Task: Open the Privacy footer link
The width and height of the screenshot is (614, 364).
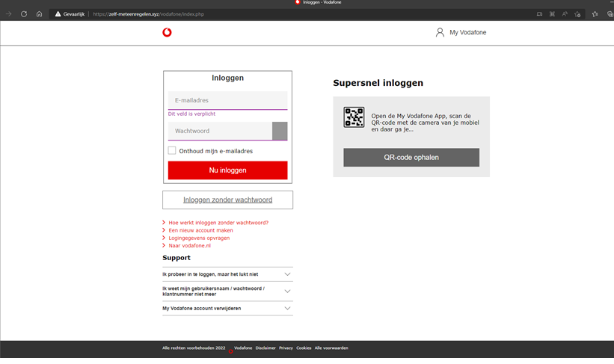Action: (286, 348)
